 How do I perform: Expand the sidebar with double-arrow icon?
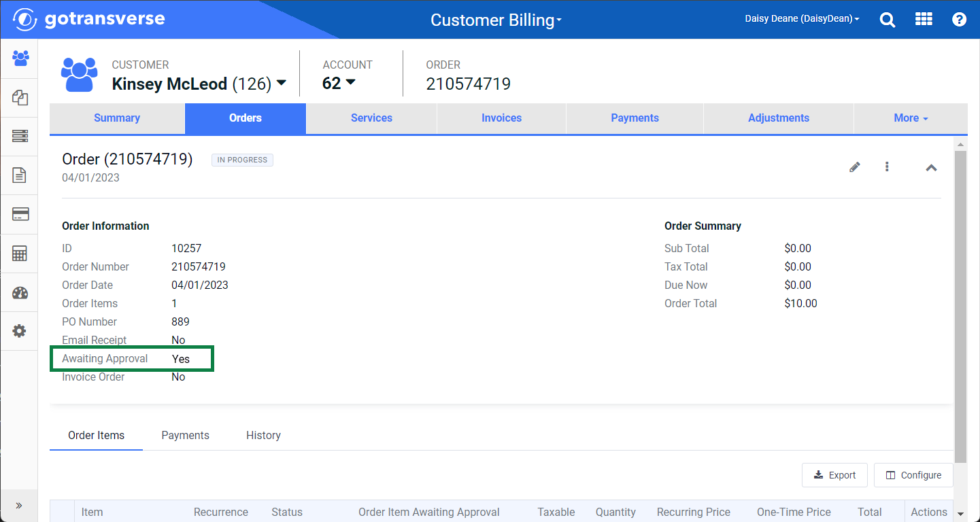click(x=19, y=506)
